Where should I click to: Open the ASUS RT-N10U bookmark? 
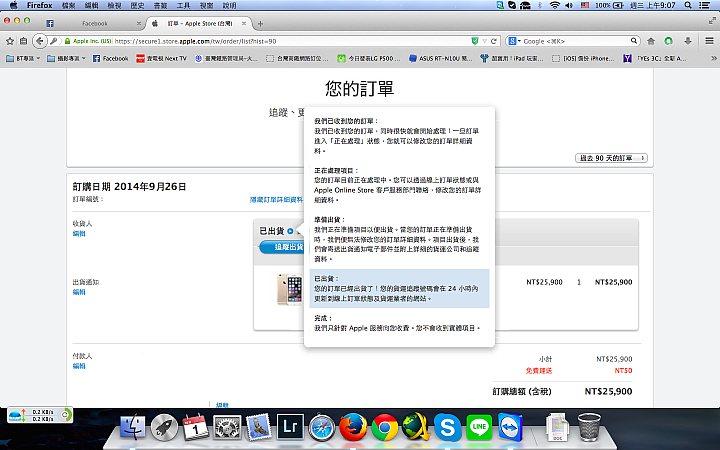[440, 58]
